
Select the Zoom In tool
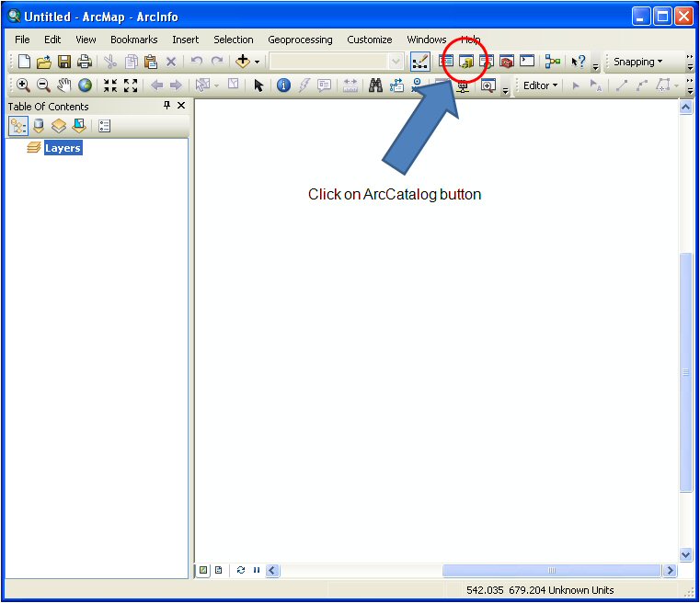coord(23,85)
